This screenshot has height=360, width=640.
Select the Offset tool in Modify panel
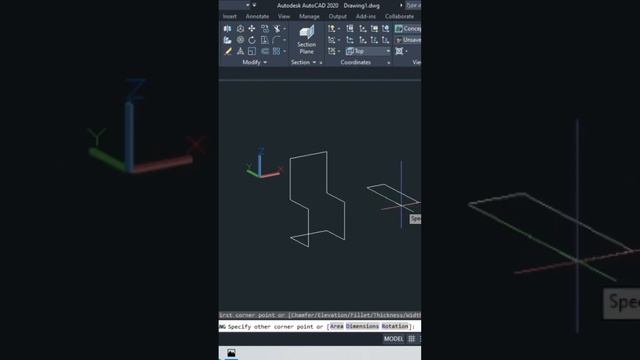[265, 51]
